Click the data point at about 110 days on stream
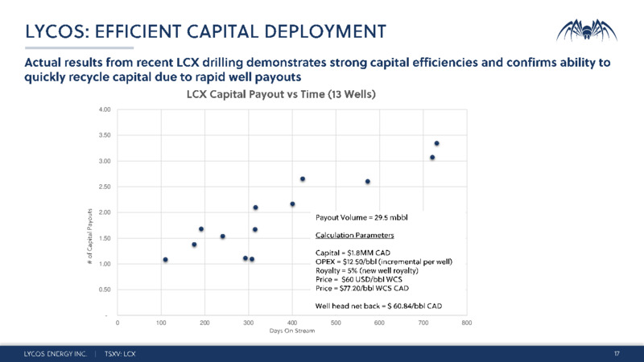The width and height of the screenshot is (644, 362). [x=166, y=259]
